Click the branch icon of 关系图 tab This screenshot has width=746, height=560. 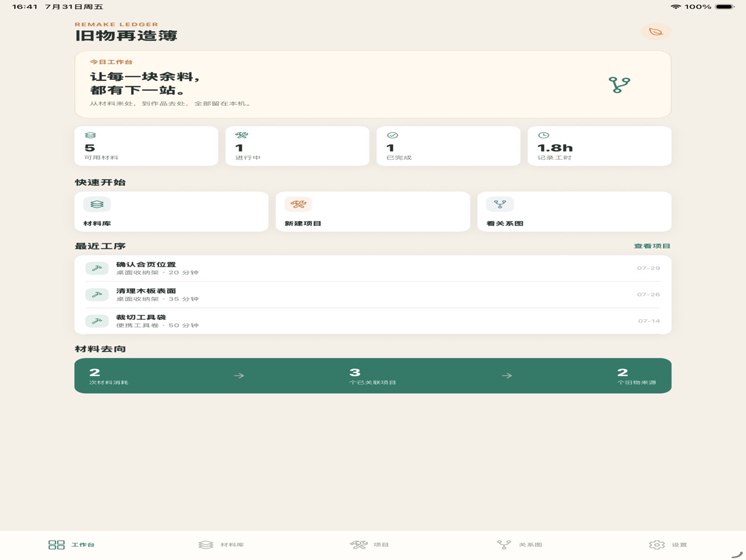504,545
